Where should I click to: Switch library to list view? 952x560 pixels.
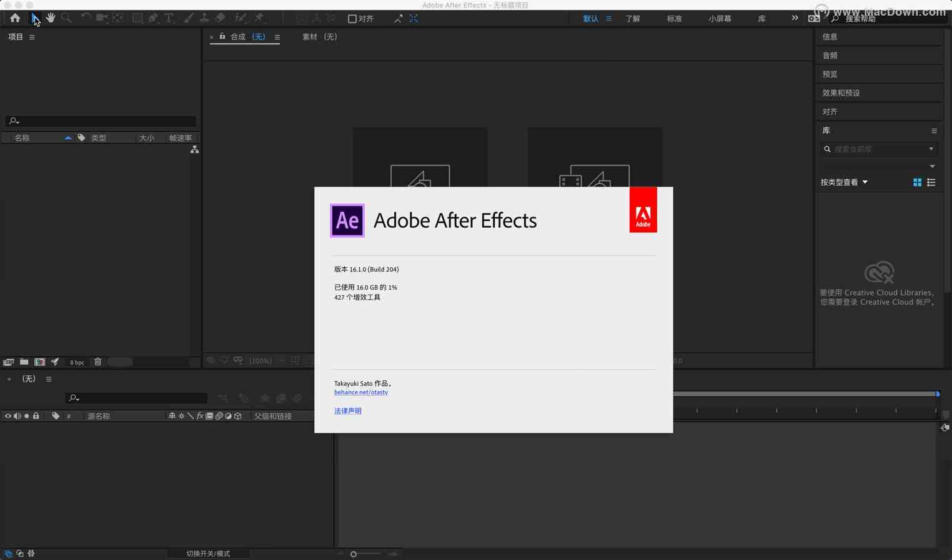pyautogui.click(x=931, y=182)
